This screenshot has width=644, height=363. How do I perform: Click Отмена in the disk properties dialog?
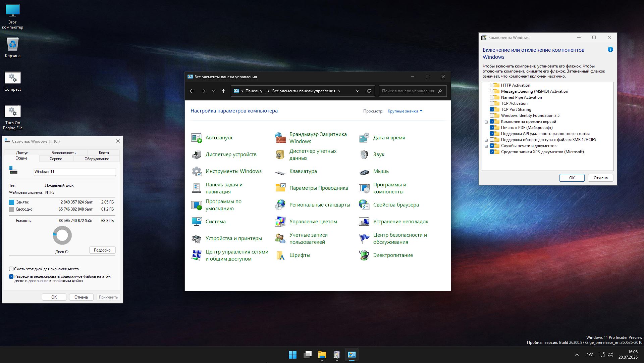pyautogui.click(x=81, y=297)
